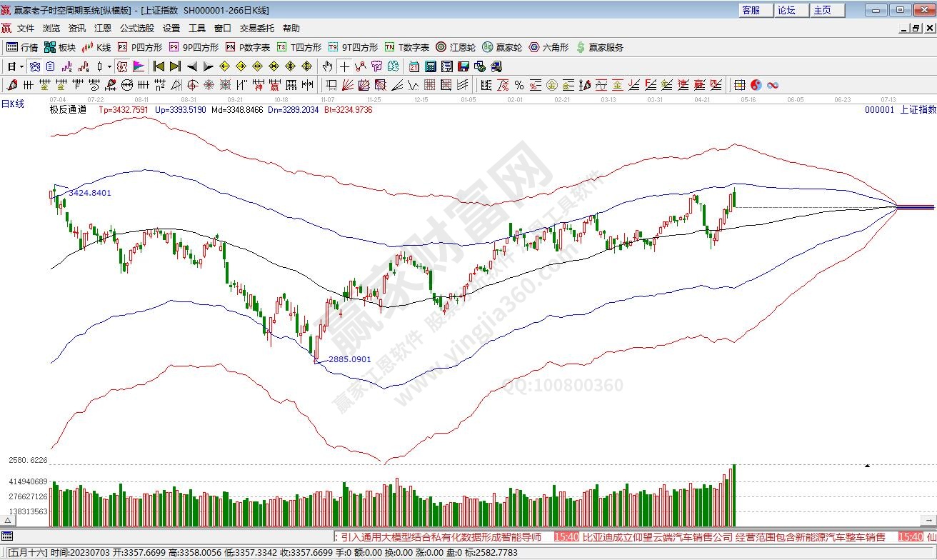Select the percent sign drawing tool
Viewport: 937px width, 560px height.
click(x=518, y=85)
